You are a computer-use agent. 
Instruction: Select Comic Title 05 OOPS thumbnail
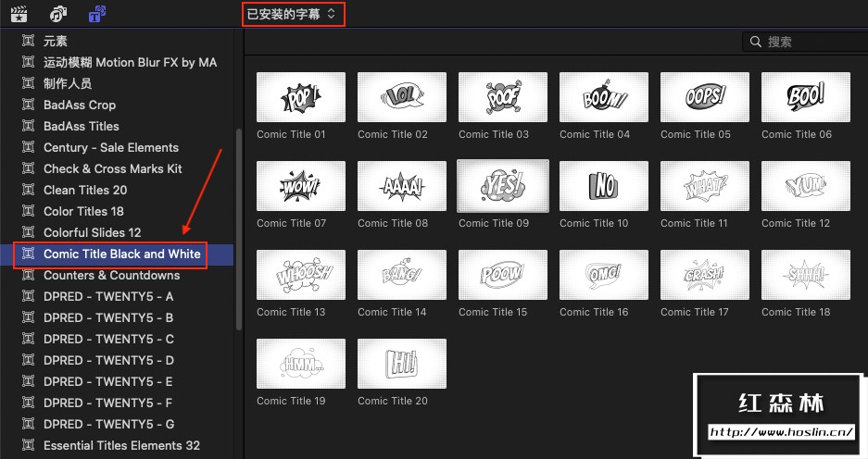(705, 97)
